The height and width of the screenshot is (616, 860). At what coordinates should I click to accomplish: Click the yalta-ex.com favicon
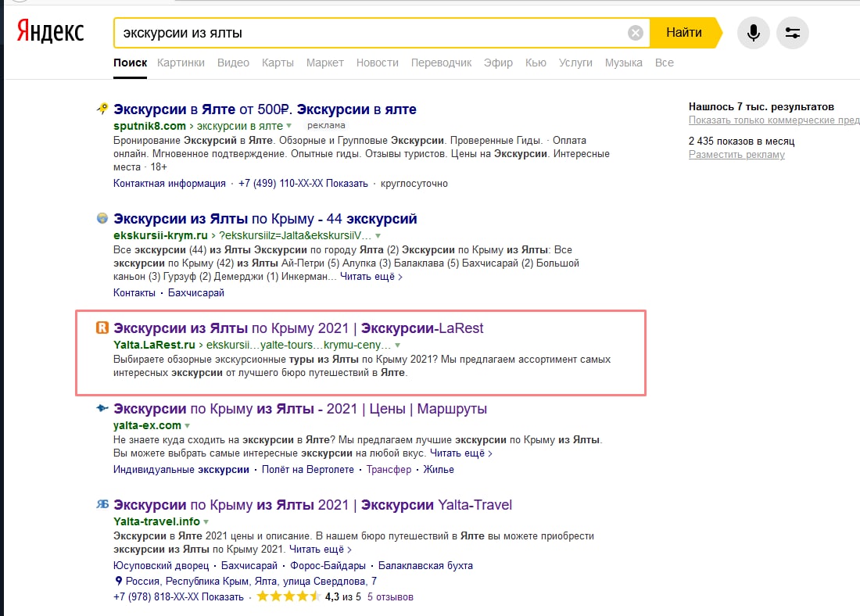click(102, 408)
